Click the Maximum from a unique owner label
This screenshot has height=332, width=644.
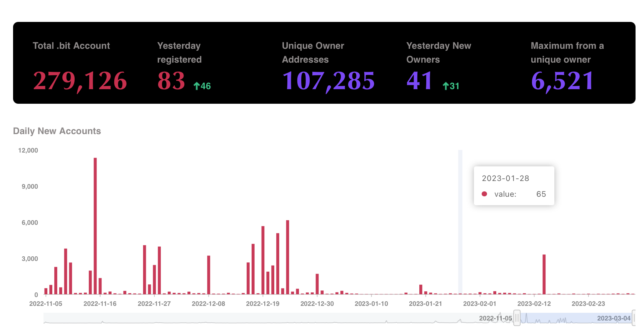pos(567,53)
